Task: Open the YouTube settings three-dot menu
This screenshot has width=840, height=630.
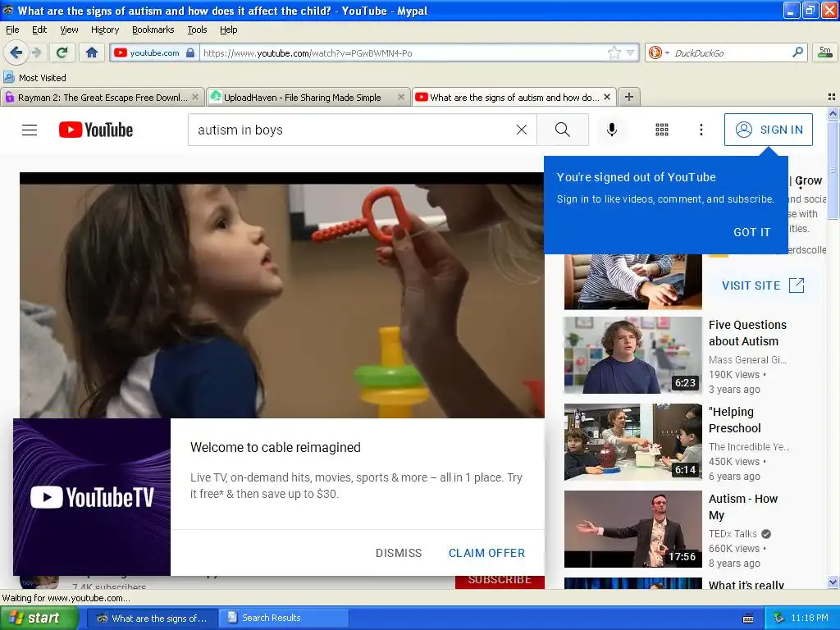Action: (701, 130)
